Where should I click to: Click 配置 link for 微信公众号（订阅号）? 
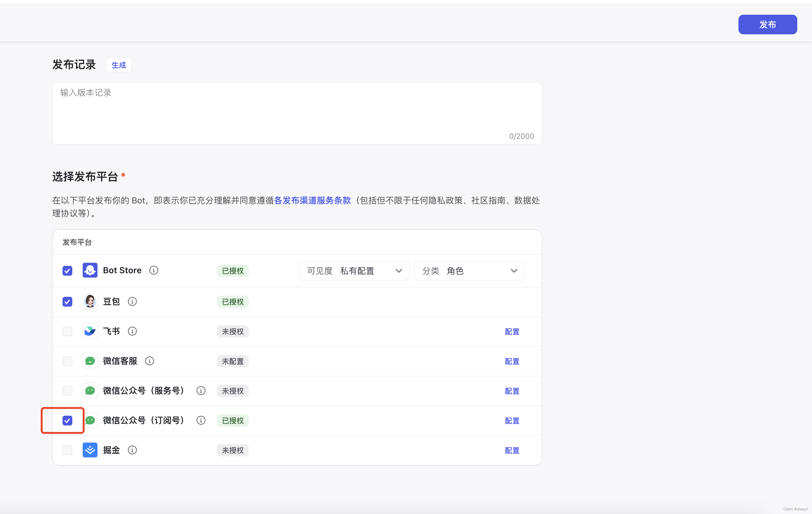click(x=512, y=421)
